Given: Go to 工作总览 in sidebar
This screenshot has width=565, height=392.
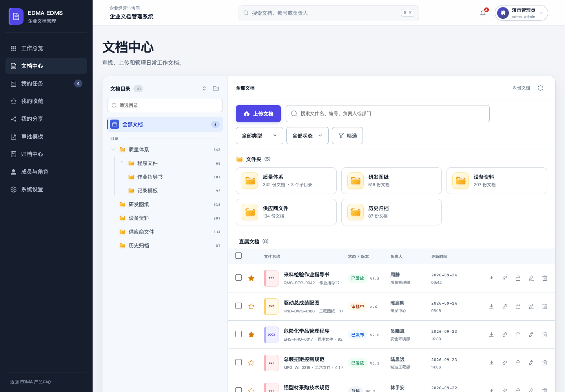Looking at the screenshot, I should [x=46, y=48].
